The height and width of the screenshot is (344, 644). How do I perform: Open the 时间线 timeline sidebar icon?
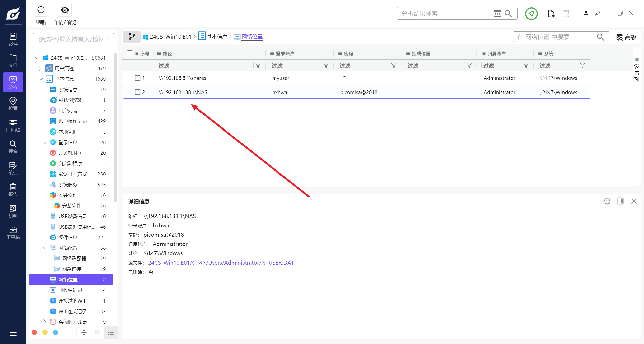coord(13,125)
